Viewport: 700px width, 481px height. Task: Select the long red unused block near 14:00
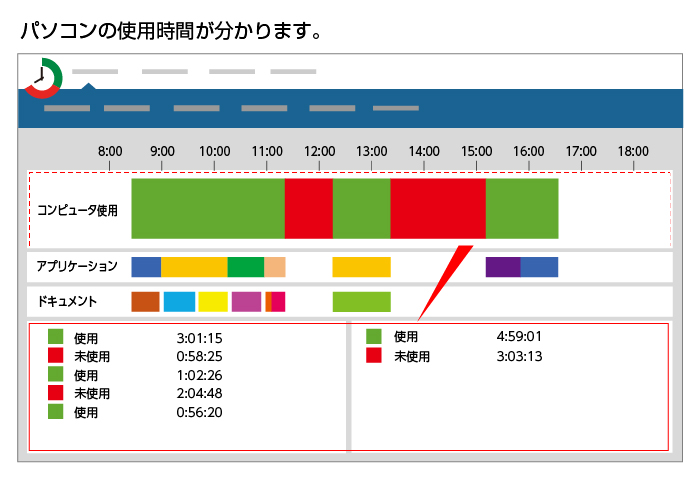point(438,209)
